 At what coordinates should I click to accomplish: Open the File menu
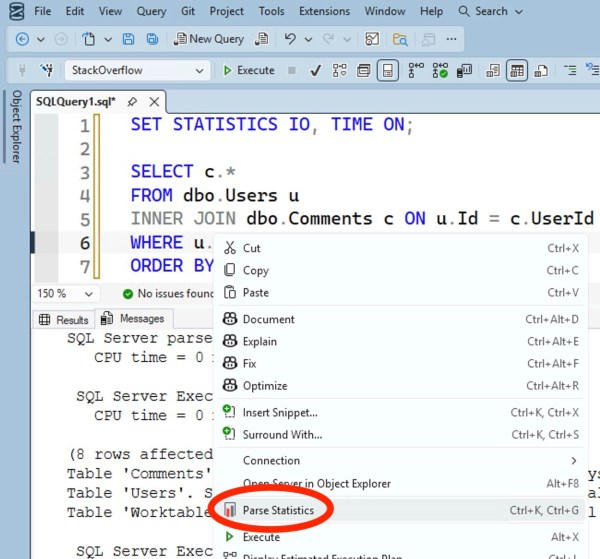coord(42,11)
